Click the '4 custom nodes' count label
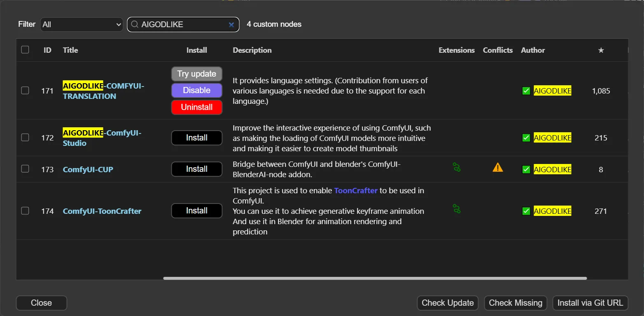This screenshot has width=644, height=316. click(x=274, y=25)
